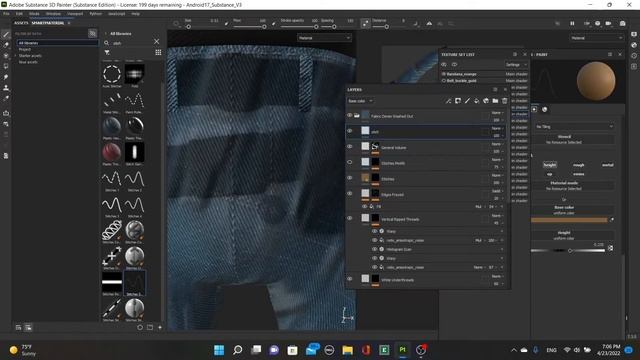Image resolution: width=640 pixels, height=360 pixels.
Task: Click the height randomize icon beside slider
Action: [x=610, y=248]
